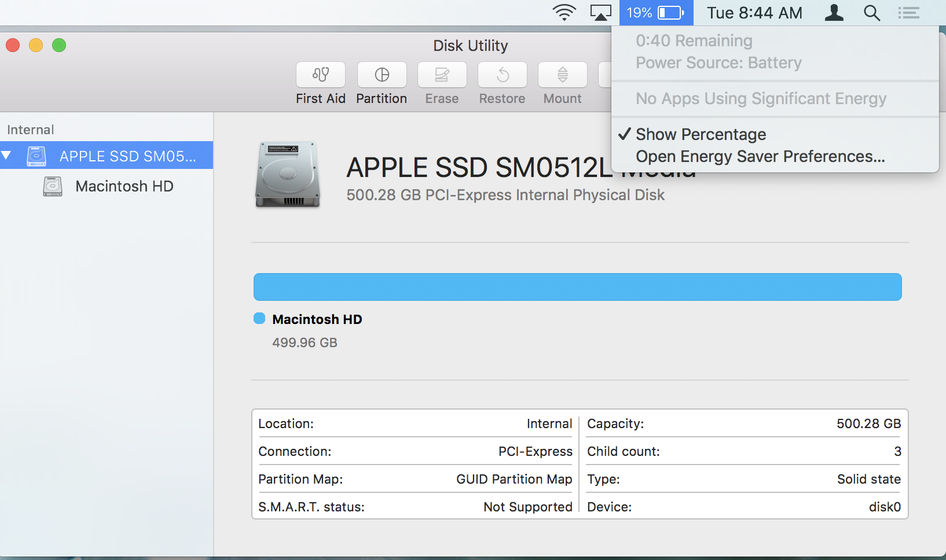Click the Erase toolbar icon
This screenshot has width=946, height=560.
tap(442, 75)
